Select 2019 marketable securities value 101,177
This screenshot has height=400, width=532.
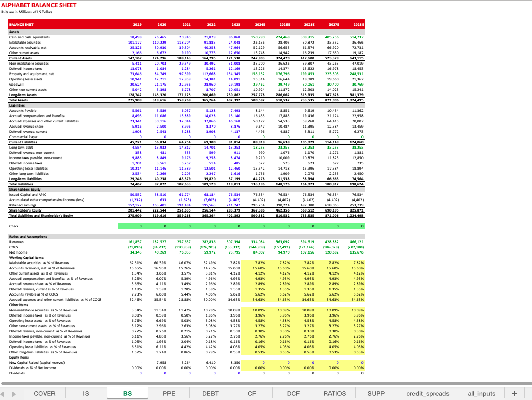(x=135, y=43)
